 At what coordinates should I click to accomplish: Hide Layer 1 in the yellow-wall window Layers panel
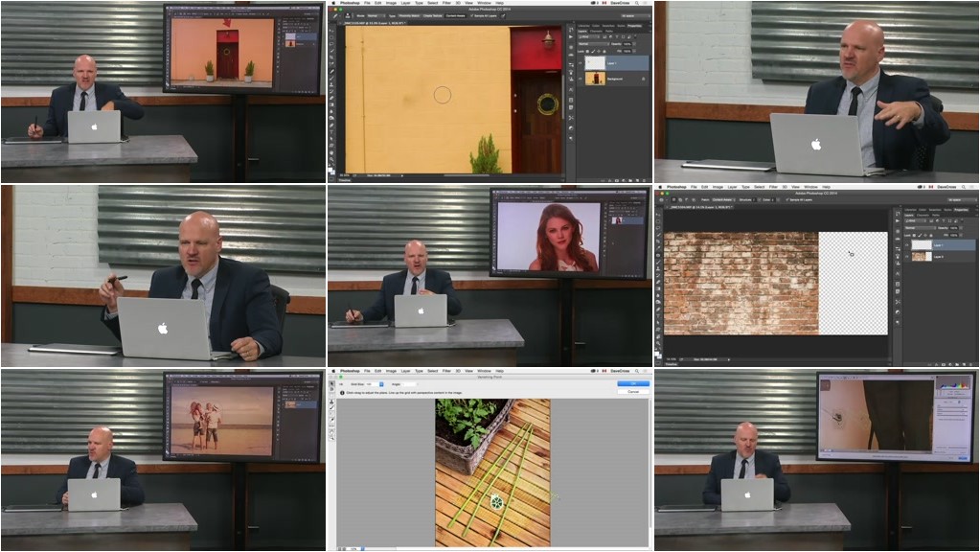[x=580, y=63]
